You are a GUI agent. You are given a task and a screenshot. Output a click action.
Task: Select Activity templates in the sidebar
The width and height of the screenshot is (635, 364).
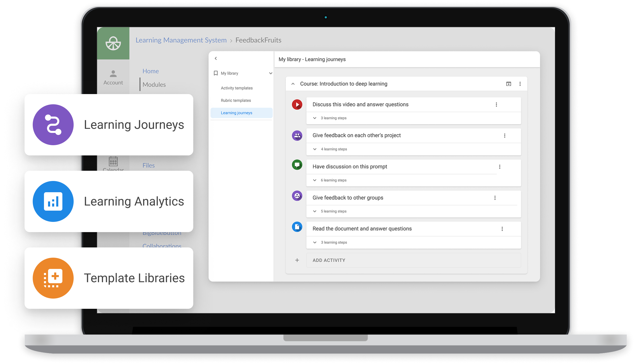point(236,88)
